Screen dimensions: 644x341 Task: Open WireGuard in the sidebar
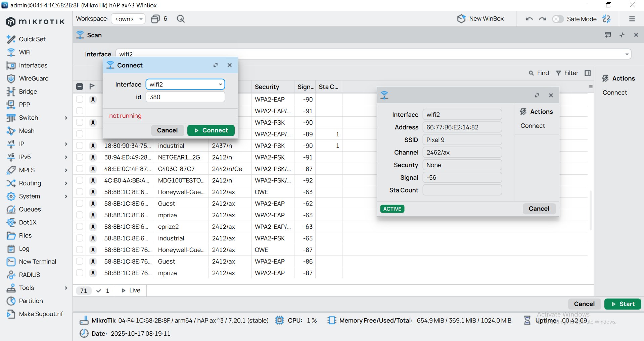click(34, 78)
